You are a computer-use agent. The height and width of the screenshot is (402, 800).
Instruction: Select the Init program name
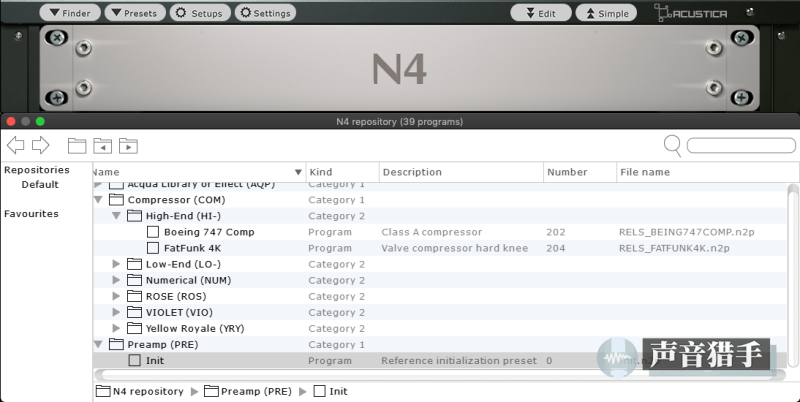(x=155, y=361)
